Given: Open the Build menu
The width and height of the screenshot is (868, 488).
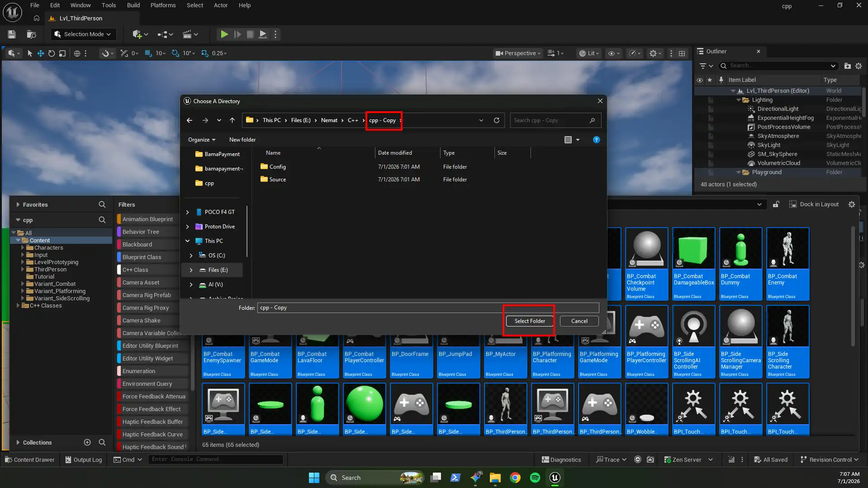Looking at the screenshot, I should (133, 5).
